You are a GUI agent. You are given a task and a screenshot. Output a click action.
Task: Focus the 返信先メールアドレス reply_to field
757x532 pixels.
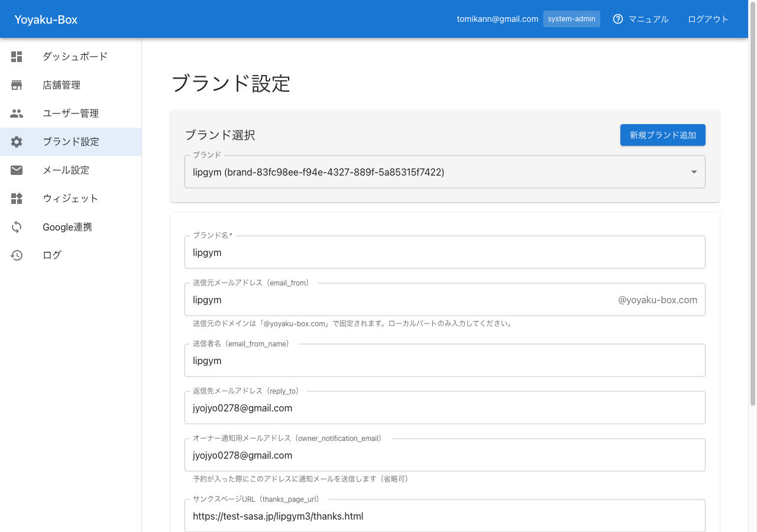tap(445, 408)
